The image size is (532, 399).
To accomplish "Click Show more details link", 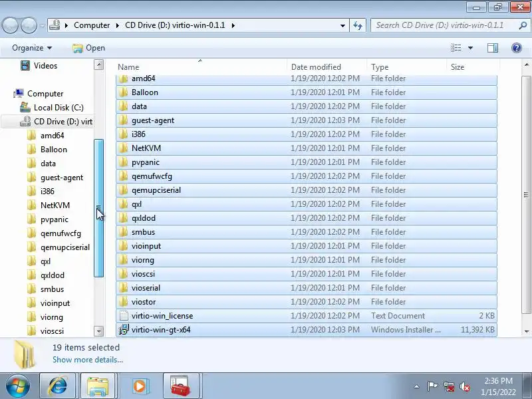I will point(88,360).
